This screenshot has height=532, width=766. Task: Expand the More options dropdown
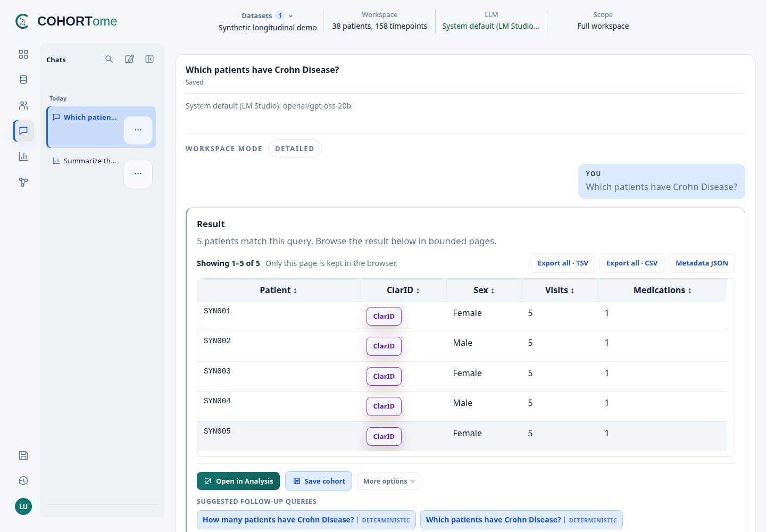pyautogui.click(x=388, y=481)
